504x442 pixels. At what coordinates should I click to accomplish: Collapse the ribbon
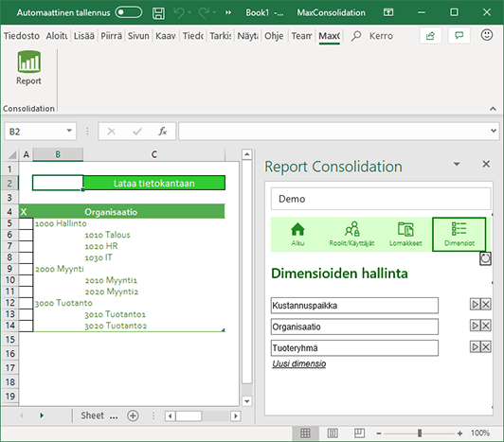coord(493,109)
